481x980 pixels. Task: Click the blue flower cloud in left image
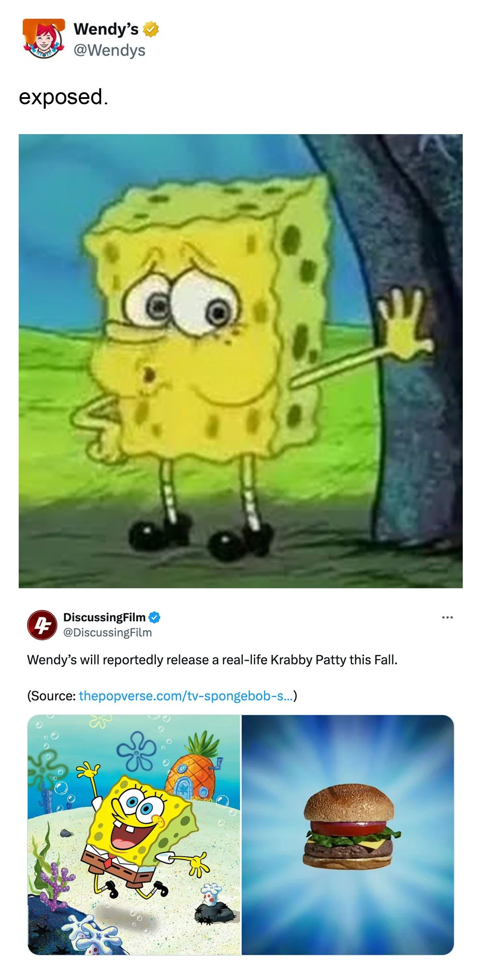click(136, 751)
